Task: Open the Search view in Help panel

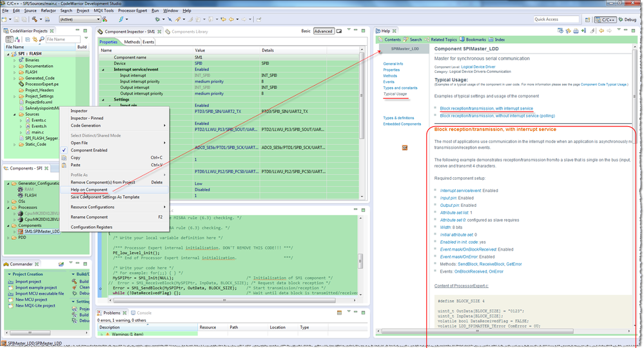Action: [x=416, y=39]
